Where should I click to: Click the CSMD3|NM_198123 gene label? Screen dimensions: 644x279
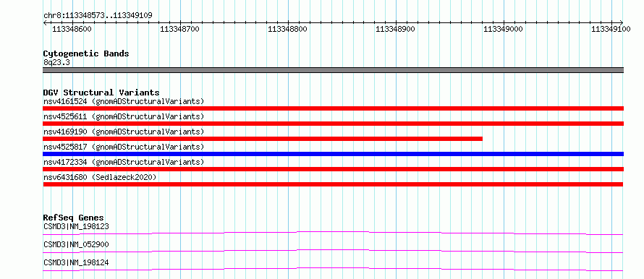pos(76,226)
